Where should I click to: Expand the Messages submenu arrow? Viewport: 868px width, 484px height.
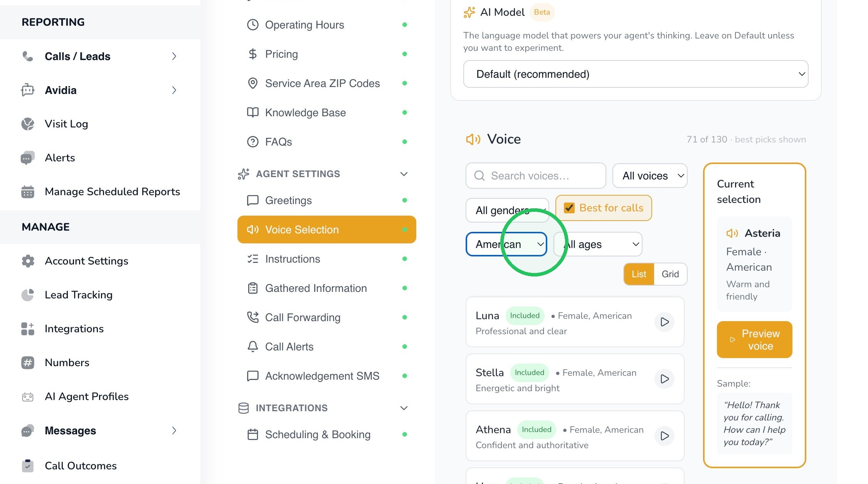click(174, 430)
